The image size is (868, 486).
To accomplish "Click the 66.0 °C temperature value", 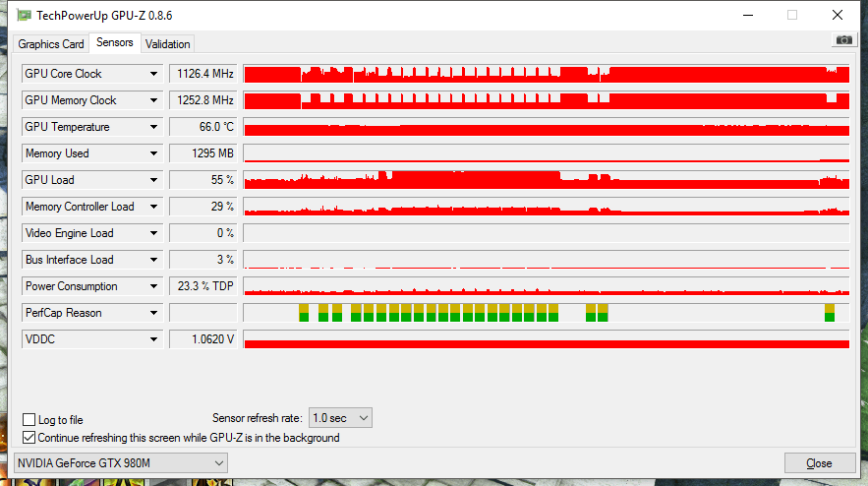I will [x=203, y=127].
